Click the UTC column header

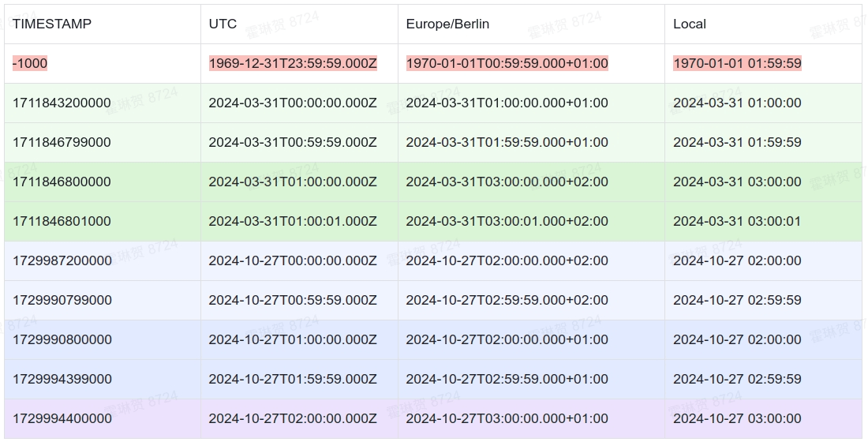click(223, 24)
